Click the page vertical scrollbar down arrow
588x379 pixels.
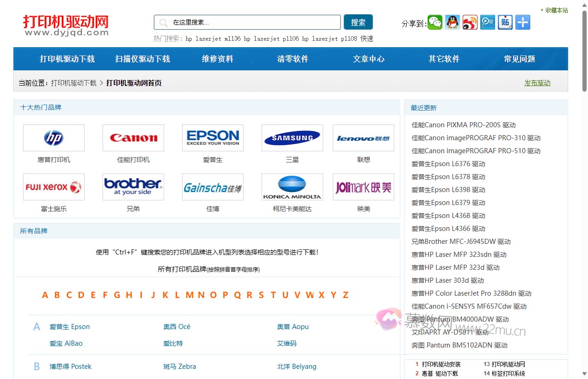point(584,374)
